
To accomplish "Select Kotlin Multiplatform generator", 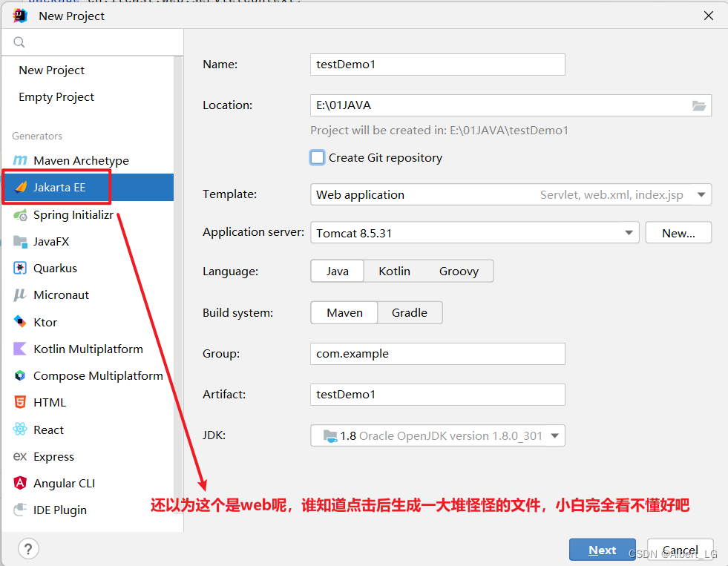I will 88,349.
